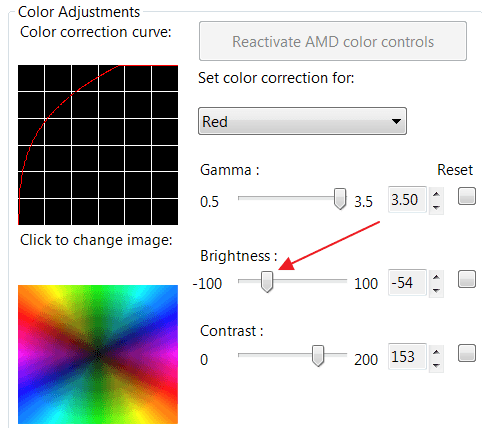The width and height of the screenshot is (482, 428).
Task: Click the color correction curve graph
Action: [98, 145]
